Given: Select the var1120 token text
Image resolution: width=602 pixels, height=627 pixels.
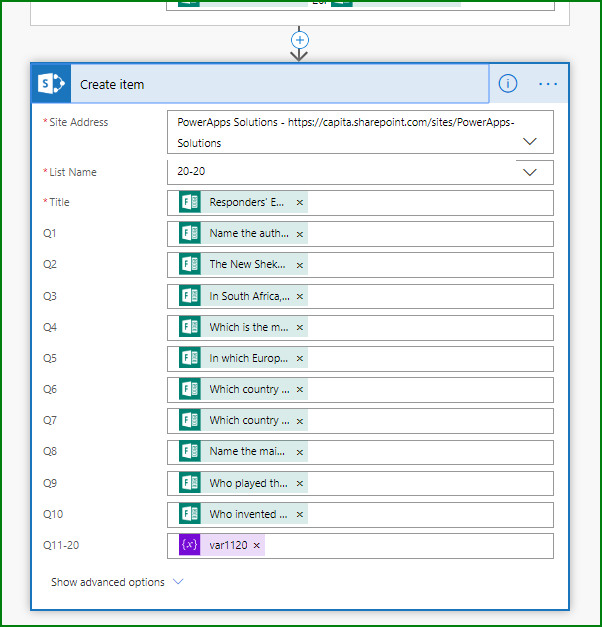Looking at the screenshot, I should coord(228,545).
